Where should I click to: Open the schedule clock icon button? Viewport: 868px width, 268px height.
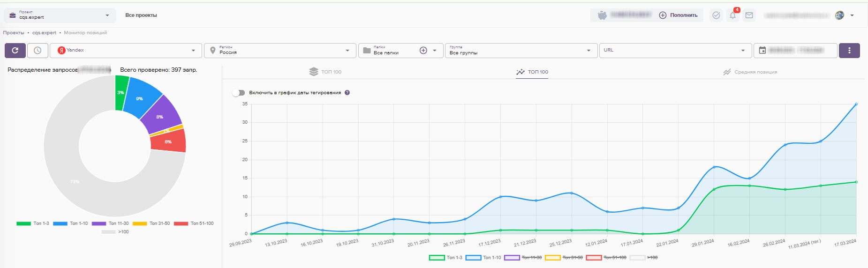pyautogui.click(x=38, y=51)
